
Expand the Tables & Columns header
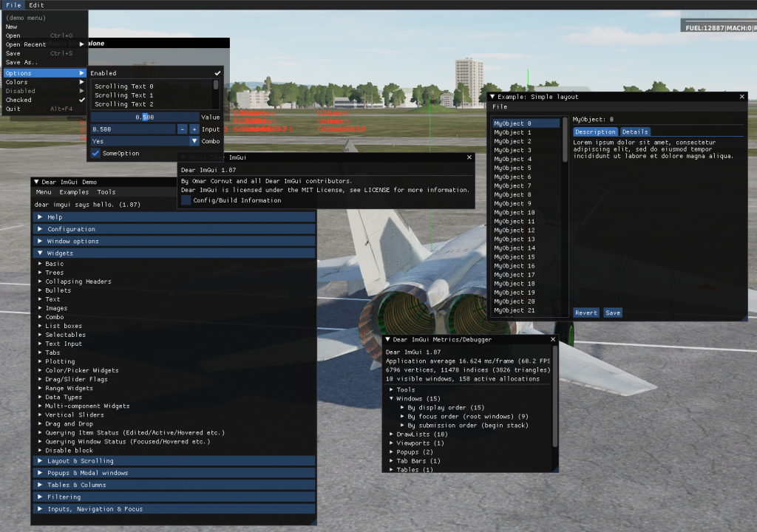tap(174, 485)
